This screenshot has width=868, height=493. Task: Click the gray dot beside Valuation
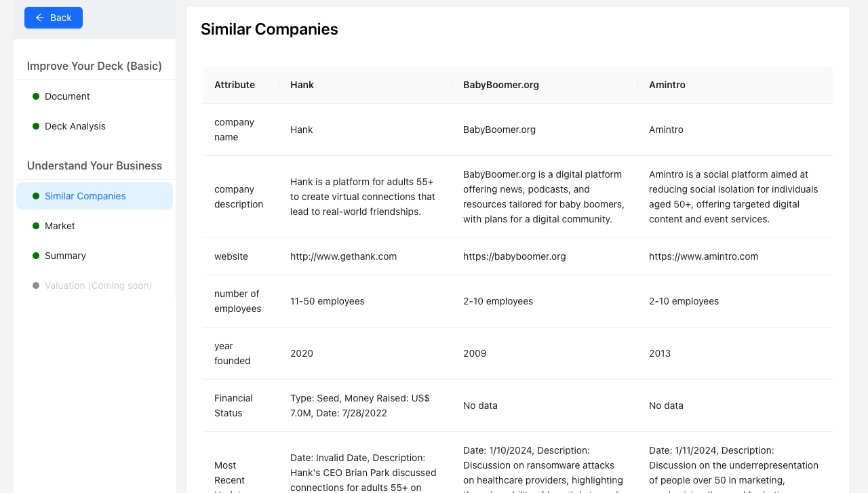36,285
